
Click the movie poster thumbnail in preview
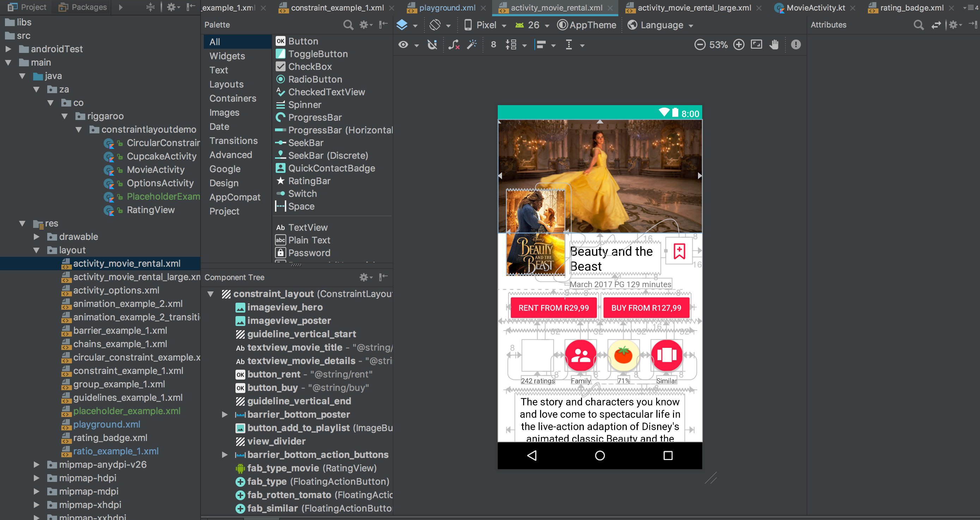click(535, 232)
